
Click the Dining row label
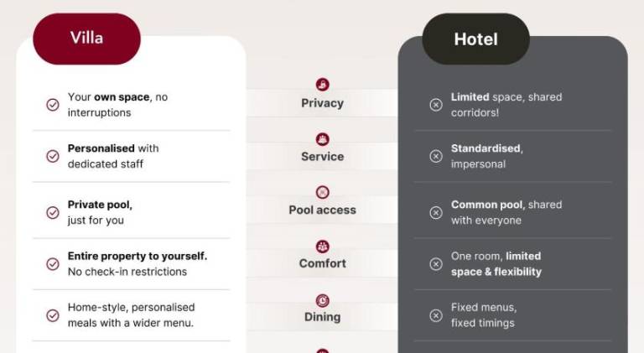[x=322, y=317]
